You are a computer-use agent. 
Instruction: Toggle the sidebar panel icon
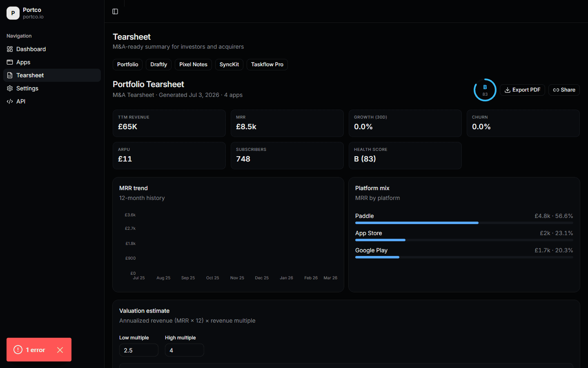(115, 11)
